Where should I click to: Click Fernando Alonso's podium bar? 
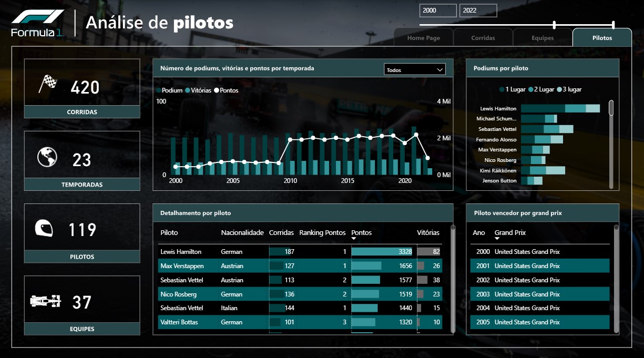pyautogui.click(x=541, y=139)
